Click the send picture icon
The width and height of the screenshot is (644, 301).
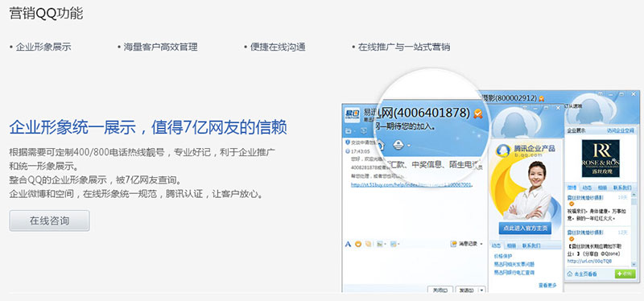coord(380,244)
